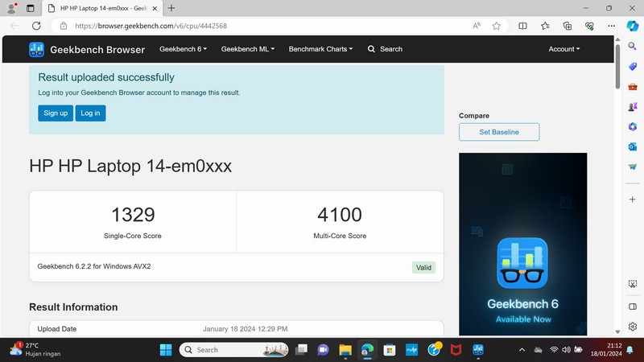Open Geekbench app from the taskbar

(x=477, y=350)
